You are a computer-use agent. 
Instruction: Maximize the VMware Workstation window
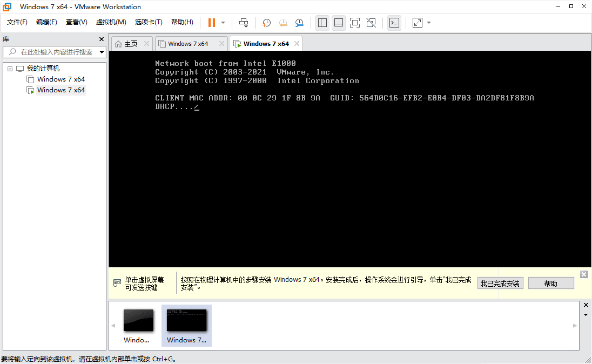point(571,6)
